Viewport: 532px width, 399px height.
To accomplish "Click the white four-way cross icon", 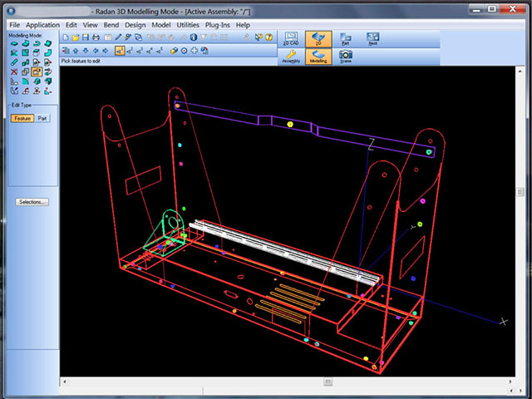I will tap(195, 51).
